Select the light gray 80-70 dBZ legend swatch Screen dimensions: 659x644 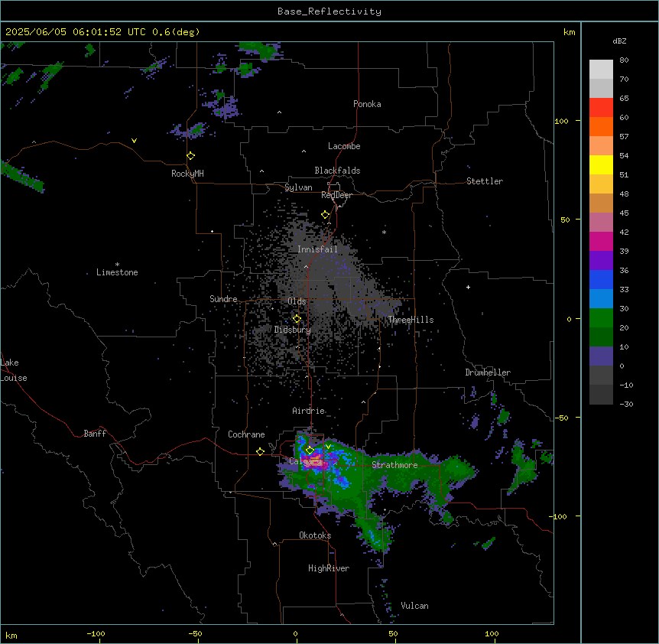click(x=601, y=70)
